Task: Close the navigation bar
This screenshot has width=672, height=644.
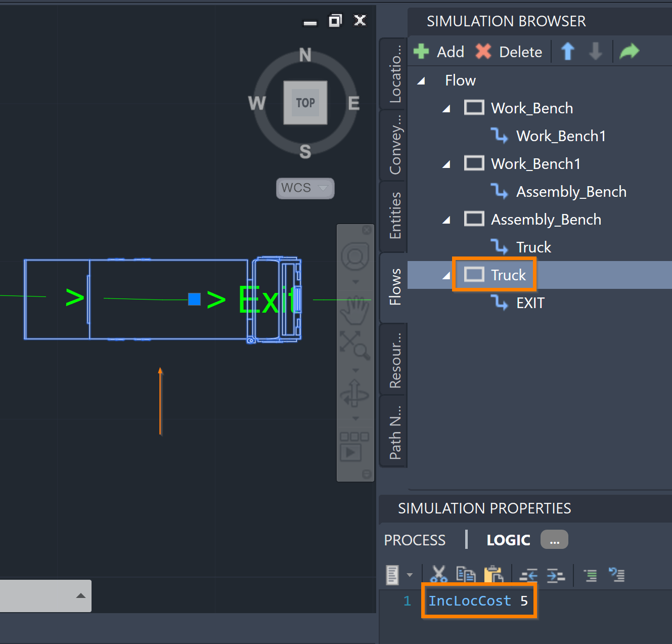Action: pyautogui.click(x=367, y=230)
